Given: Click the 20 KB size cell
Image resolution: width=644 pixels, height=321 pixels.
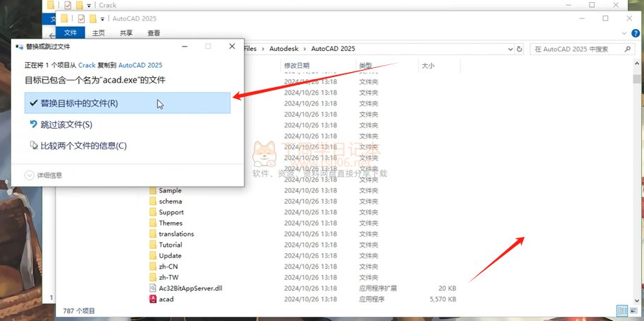Looking at the screenshot, I should [x=447, y=288].
